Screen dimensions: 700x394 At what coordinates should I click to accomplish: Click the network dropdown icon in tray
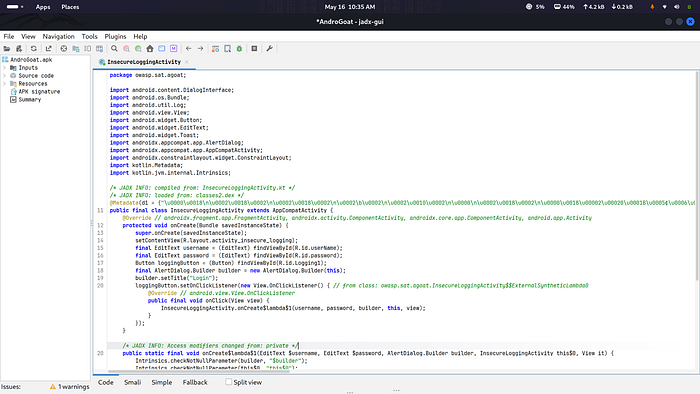coord(665,7)
